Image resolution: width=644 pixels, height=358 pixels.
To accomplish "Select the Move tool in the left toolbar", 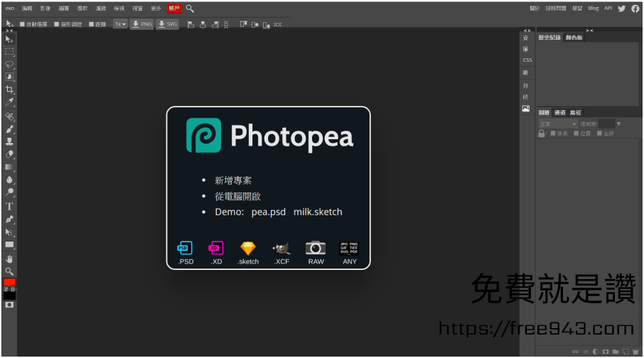I will [9, 39].
